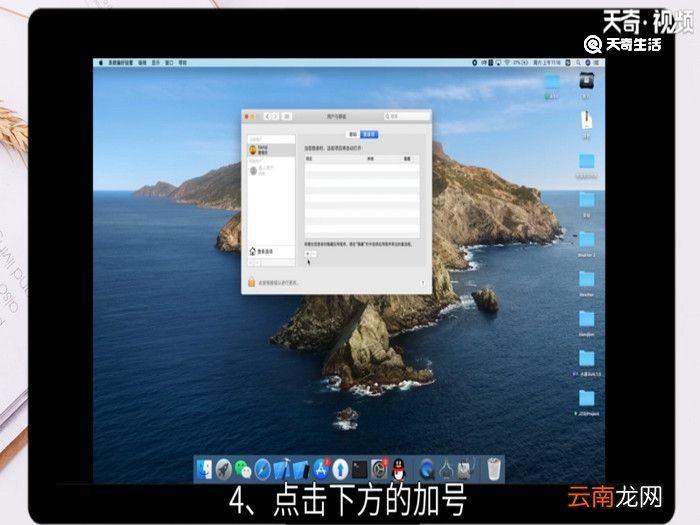This screenshot has height=525, width=700.
Task: Open Terminal from the Dock
Action: coord(359,469)
